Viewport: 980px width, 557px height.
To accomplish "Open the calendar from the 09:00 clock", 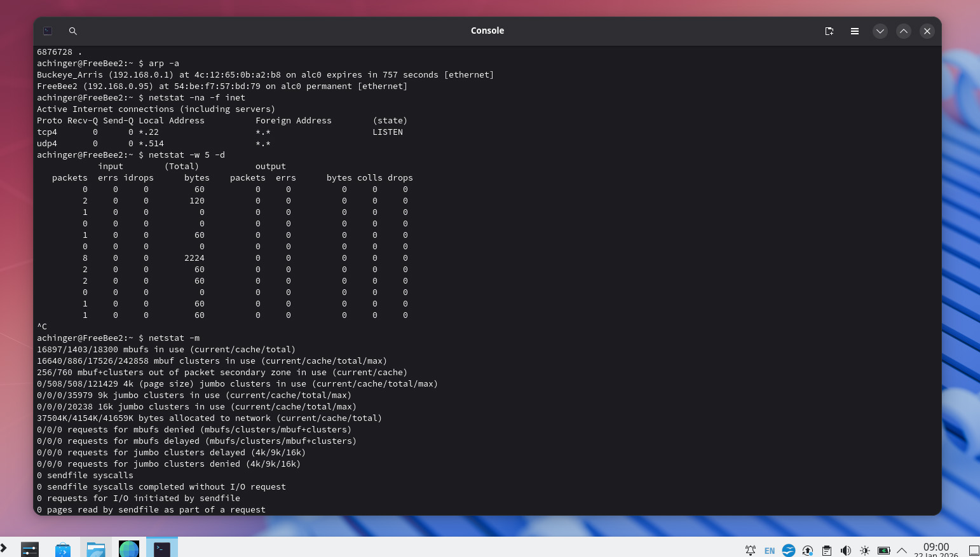I will [x=936, y=549].
